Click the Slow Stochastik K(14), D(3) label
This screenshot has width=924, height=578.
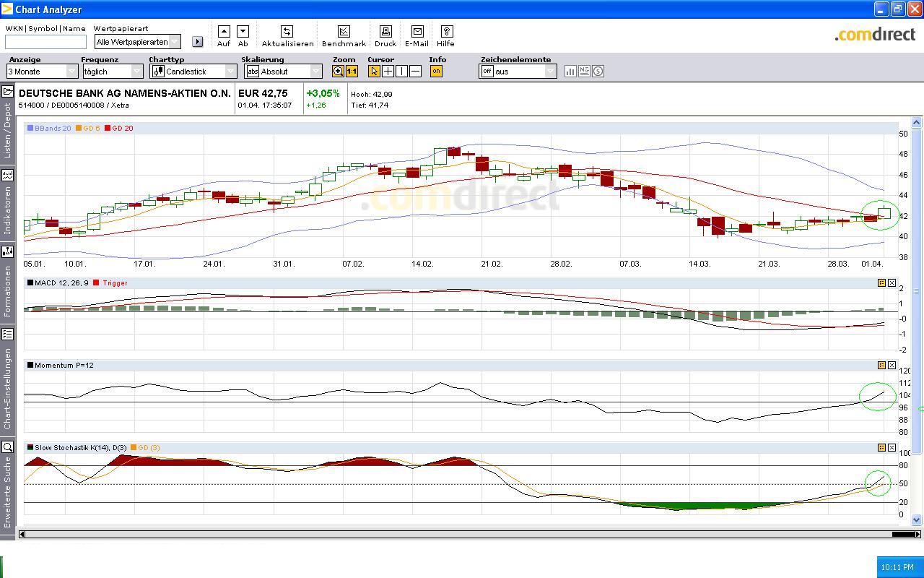point(81,447)
